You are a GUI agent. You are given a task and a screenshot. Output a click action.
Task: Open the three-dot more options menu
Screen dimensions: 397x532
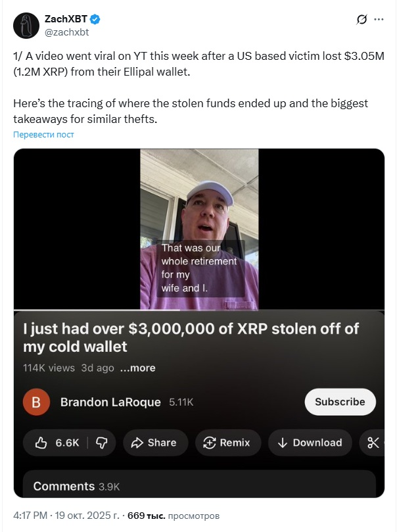tap(379, 20)
